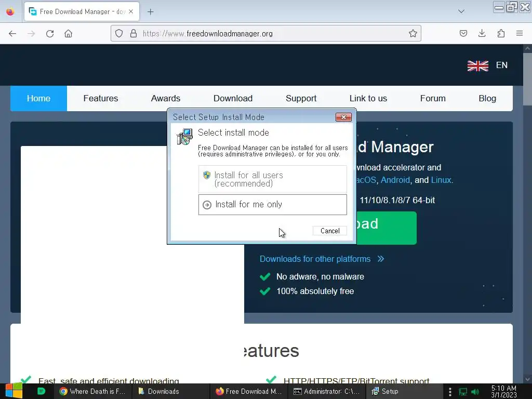Viewport: 532px width, 399px height.
Task: Bookmark this page with the star icon
Action: [413, 34]
